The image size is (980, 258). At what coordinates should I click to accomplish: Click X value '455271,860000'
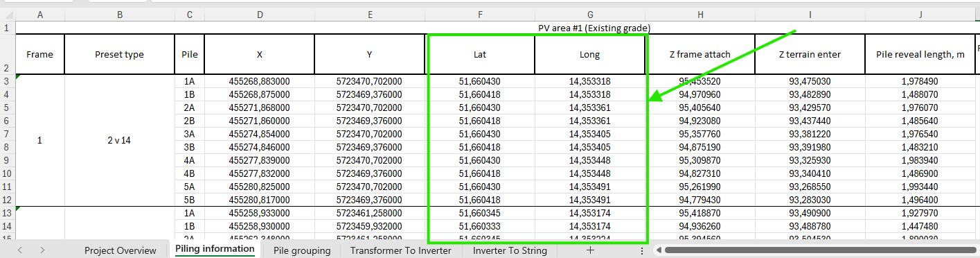click(260, 121)
